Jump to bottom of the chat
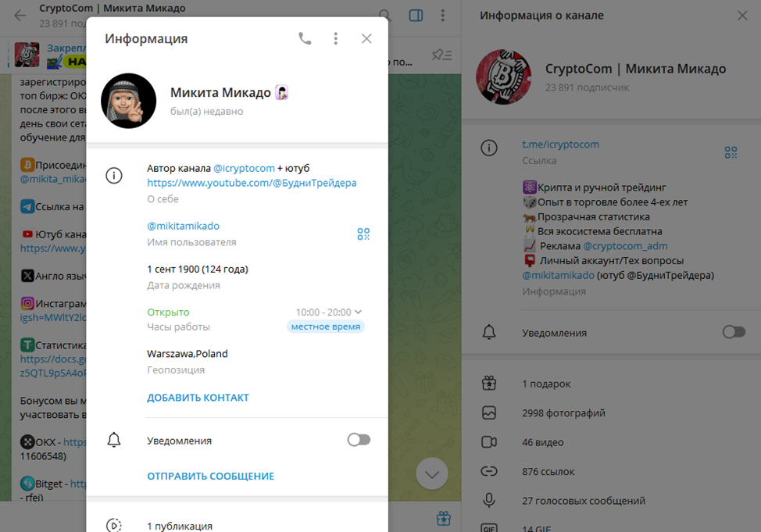 click(432, 473)
